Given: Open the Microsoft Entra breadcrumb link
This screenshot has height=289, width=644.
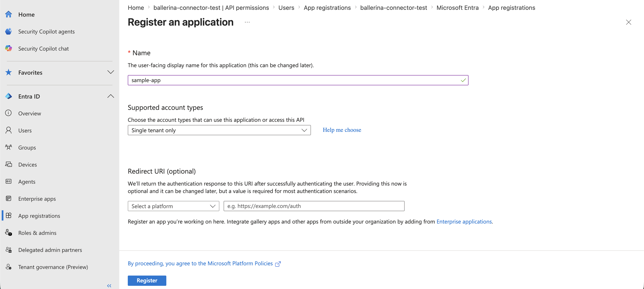Looking at the screenshot, I should (x=457, y=8).
